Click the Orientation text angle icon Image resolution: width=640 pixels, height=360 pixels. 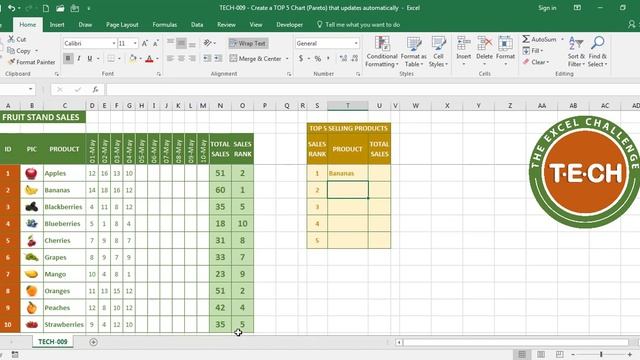click(x=208, y=43)
